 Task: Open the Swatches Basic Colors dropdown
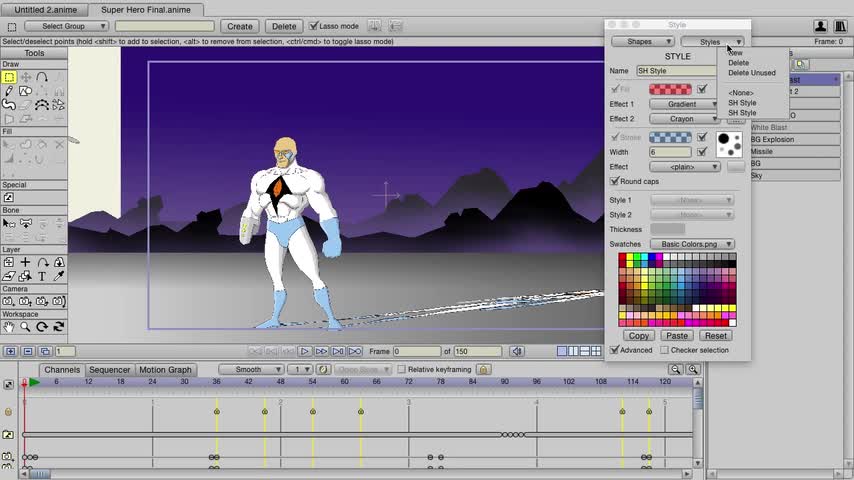[692, 244]
